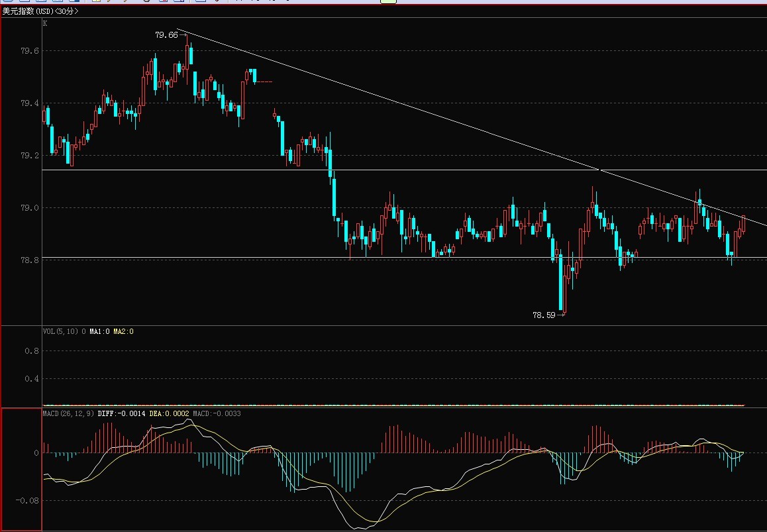Click the 美元指数(USD) 30分 chart title
767x532 pixels.
(40, 11)
